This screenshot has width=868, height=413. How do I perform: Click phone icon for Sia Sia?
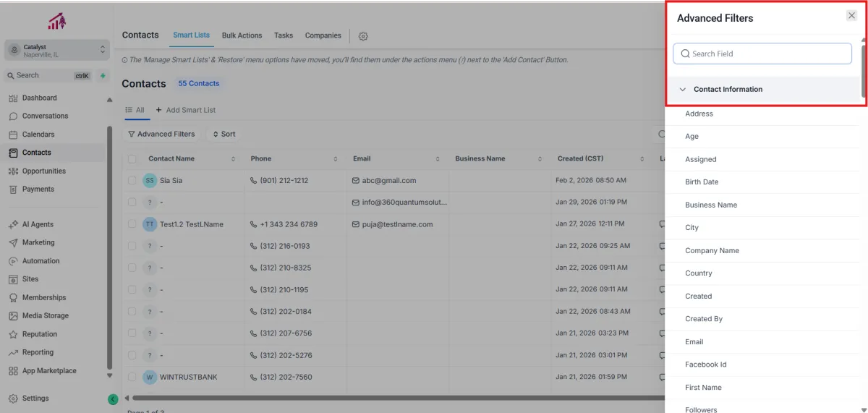[x=253, y=180]
